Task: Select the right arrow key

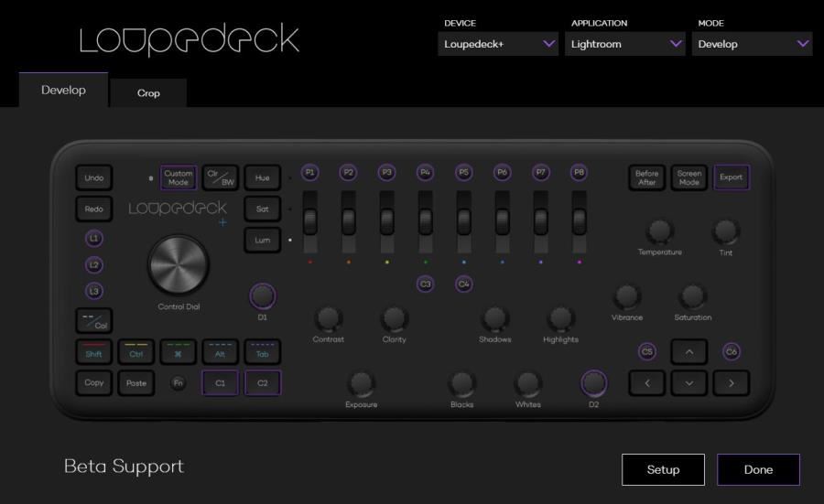Action: coord(731,382)
